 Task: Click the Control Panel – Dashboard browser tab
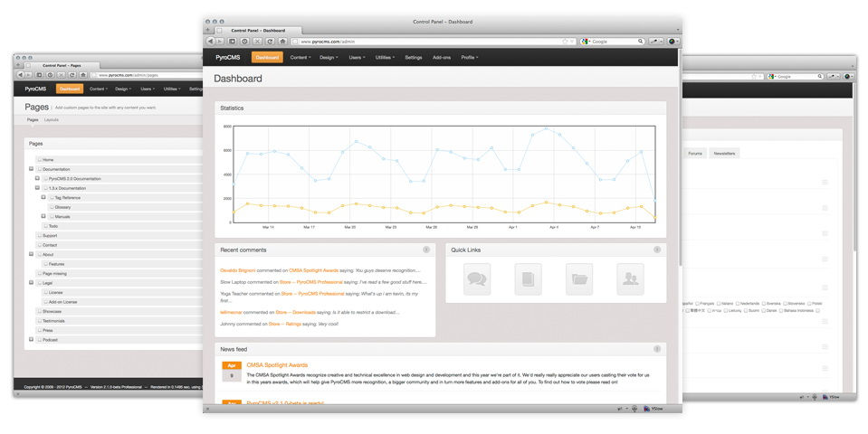click(258, 31)
